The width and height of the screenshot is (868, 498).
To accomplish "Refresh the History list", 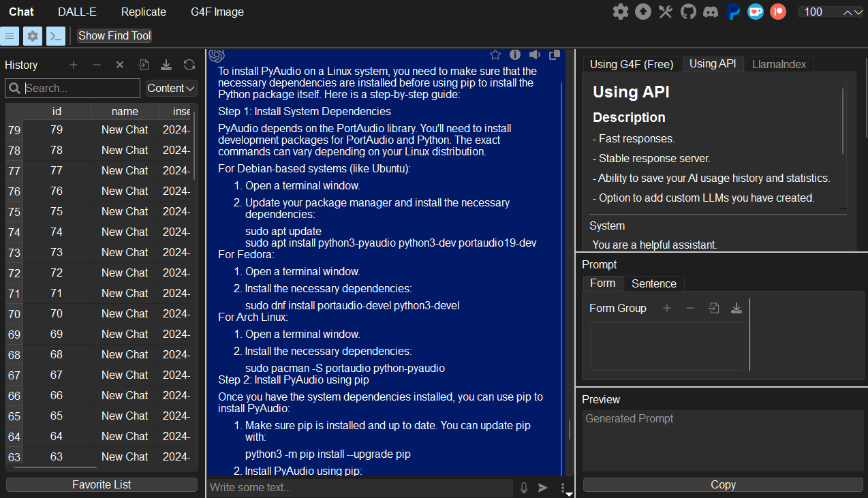I will click(189, 65).
